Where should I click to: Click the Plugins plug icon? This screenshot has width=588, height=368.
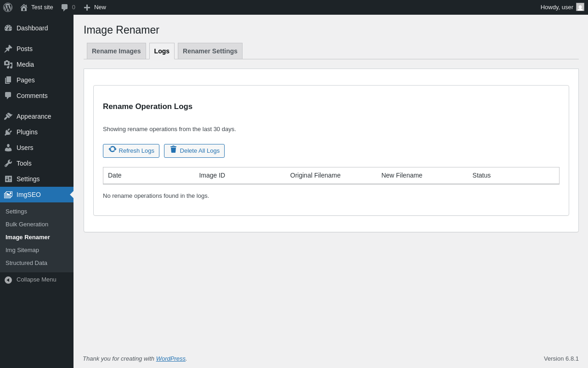click(8, 132)
